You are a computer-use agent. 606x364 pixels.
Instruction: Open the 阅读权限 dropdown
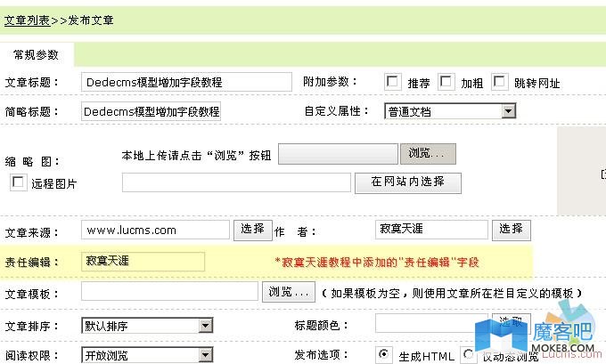click(146, 355)
